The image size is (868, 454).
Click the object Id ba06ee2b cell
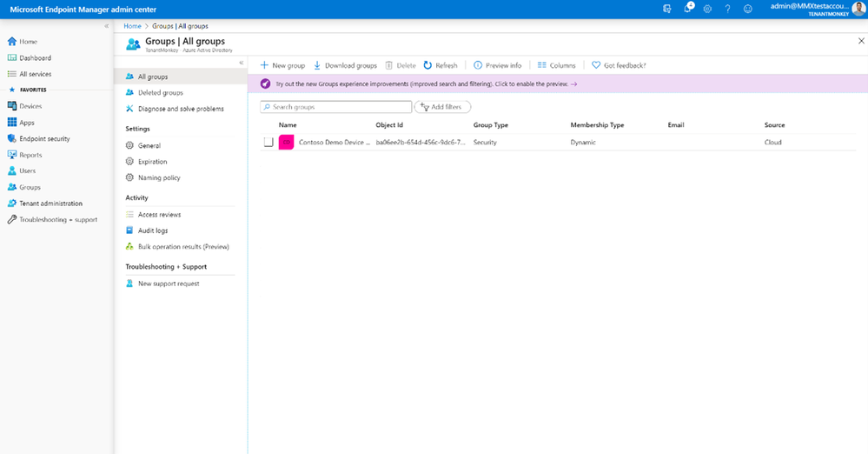coord(421,143)
